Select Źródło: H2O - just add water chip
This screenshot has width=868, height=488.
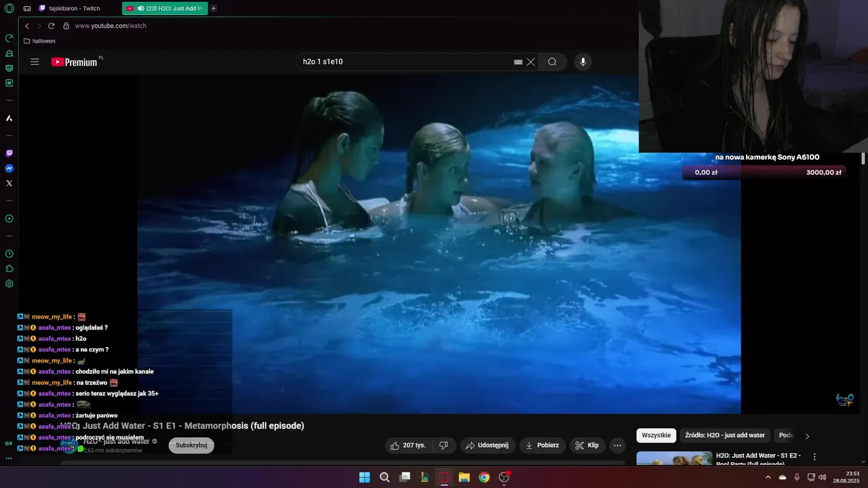coord(725,435)
